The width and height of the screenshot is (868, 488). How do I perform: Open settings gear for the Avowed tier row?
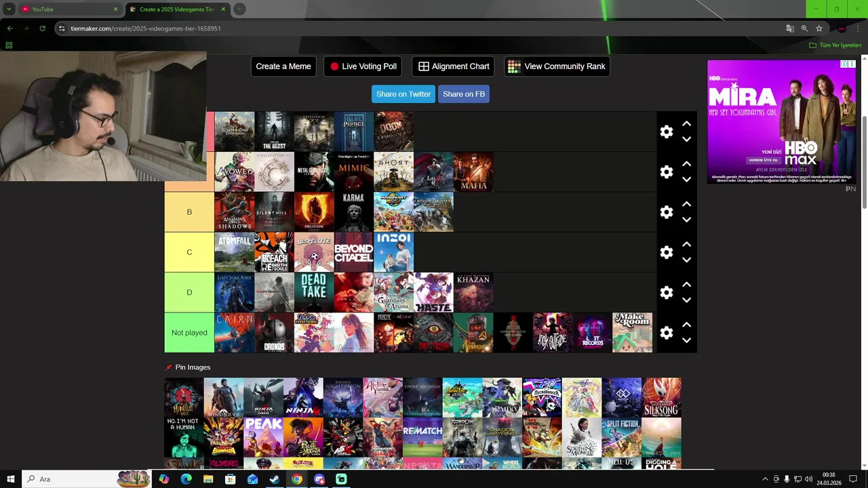(x=667, y=172)
